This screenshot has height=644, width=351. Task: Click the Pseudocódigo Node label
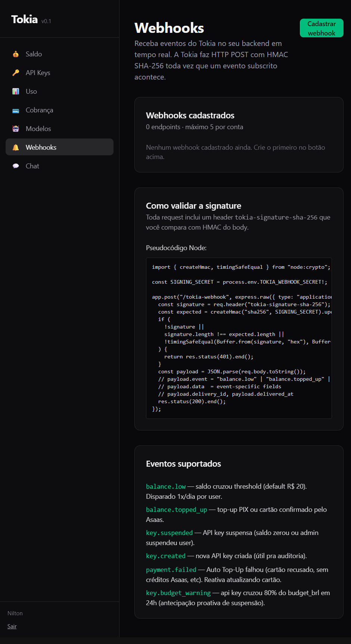[x=176, y=248]
